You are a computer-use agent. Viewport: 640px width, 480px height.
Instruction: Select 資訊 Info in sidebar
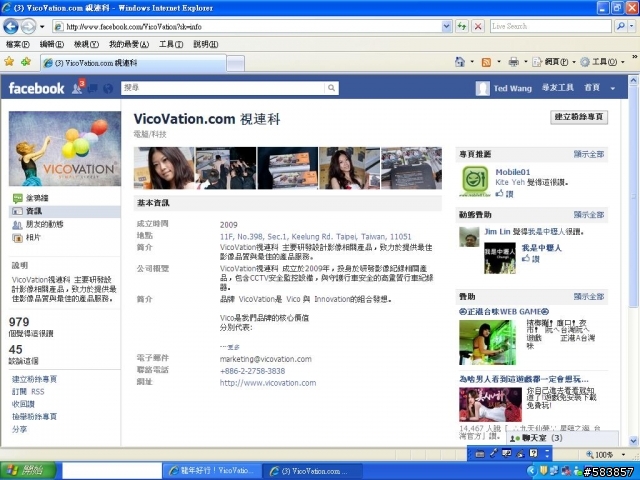coord(65,211)
